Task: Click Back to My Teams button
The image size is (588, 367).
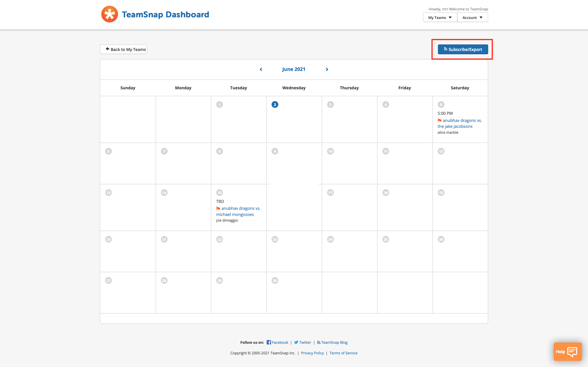Action: point(124,49)
